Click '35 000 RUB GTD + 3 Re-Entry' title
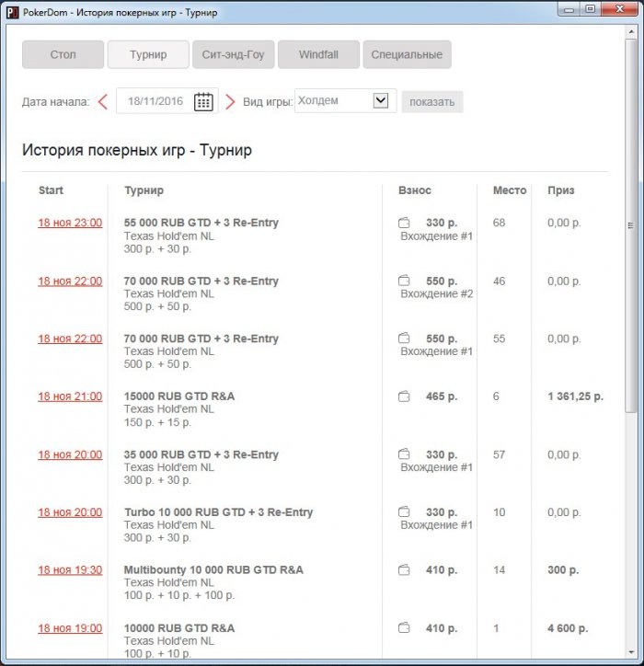Image resolution: width=644 pixels, height=666 pixels. (201, 454)
